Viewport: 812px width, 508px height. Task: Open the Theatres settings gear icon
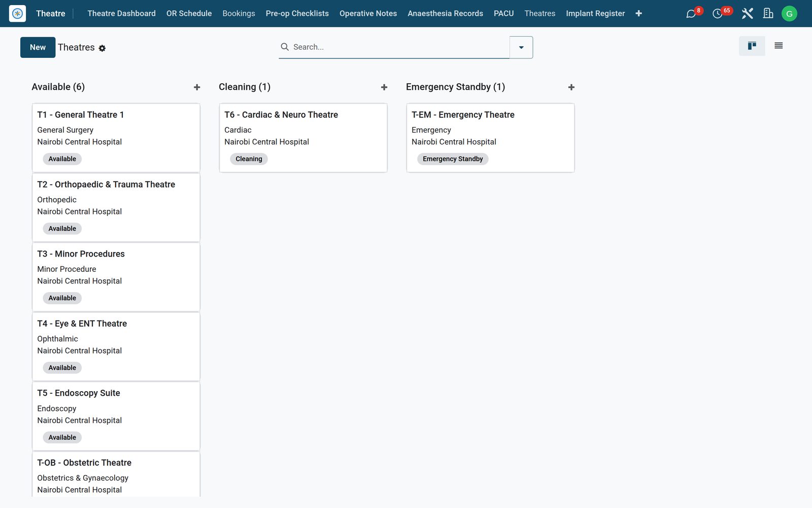102,48
